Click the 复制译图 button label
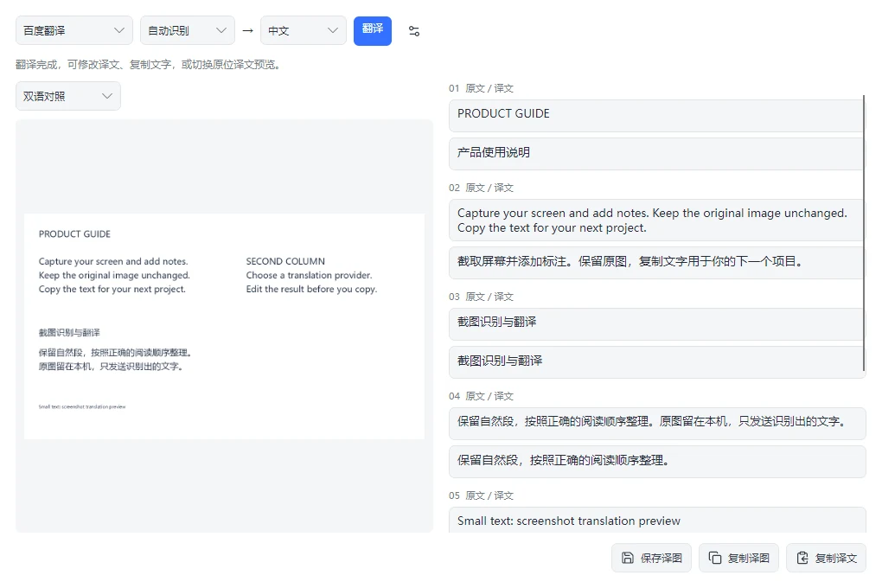882x588 pixels. click(748, 559)
